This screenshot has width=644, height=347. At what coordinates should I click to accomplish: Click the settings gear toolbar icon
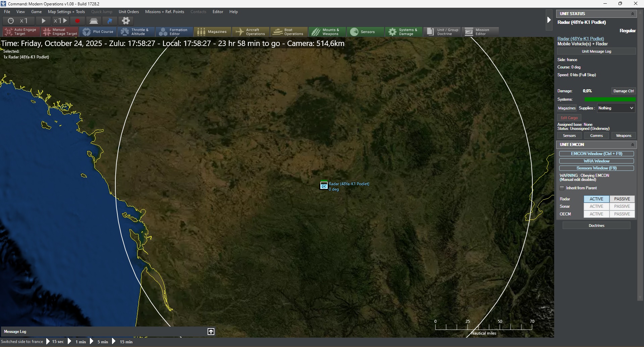coord(126,21)
